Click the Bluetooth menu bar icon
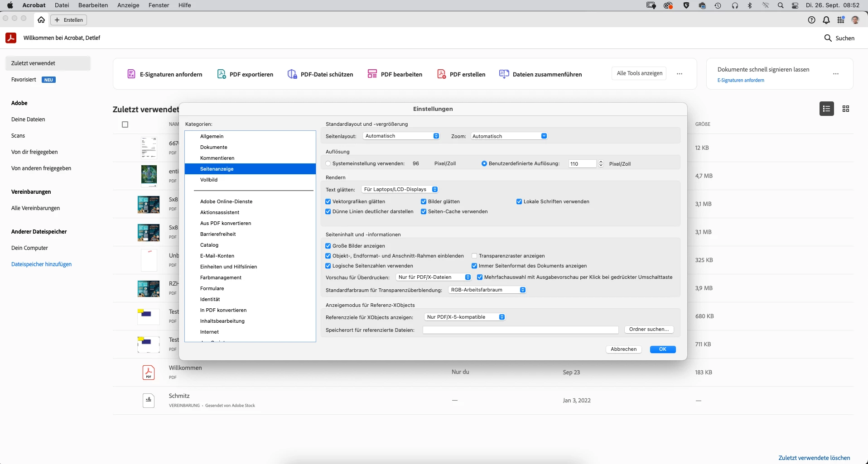This screenshot has height=464, width=868. coord(750,5)
